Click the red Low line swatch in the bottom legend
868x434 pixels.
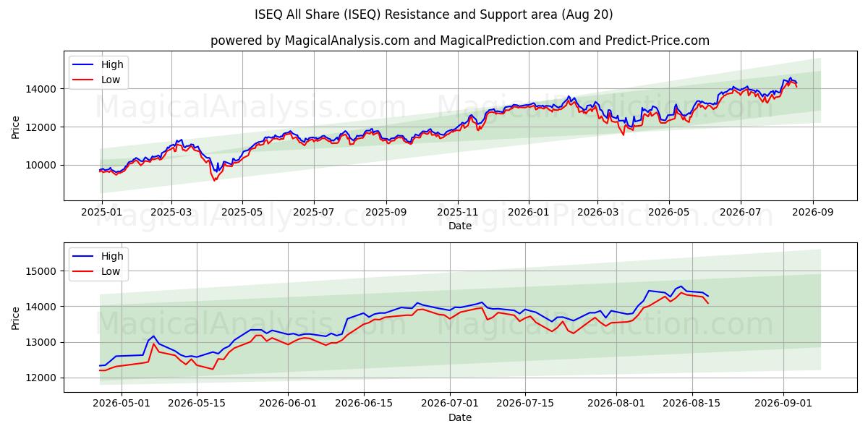(84, 272)
